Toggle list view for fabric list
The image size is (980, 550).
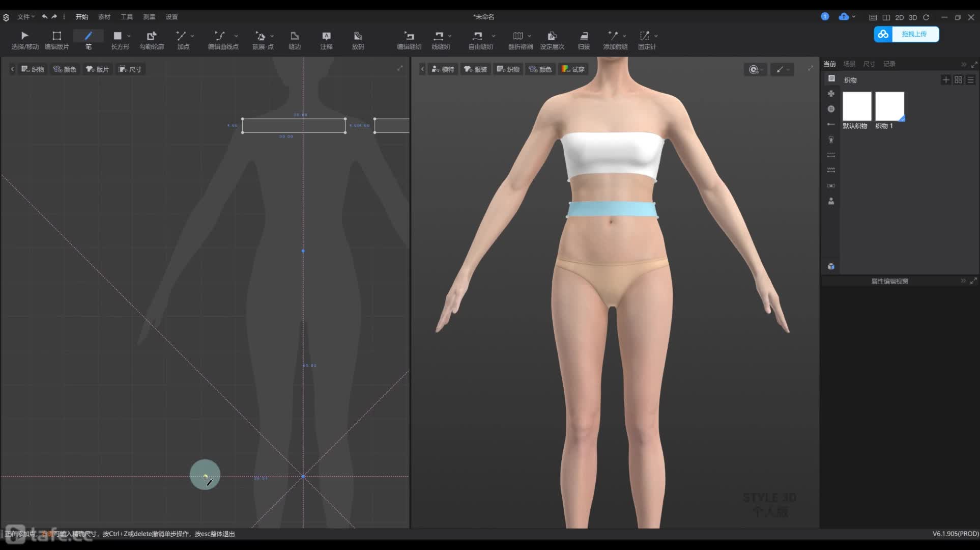tap(970, 80)
